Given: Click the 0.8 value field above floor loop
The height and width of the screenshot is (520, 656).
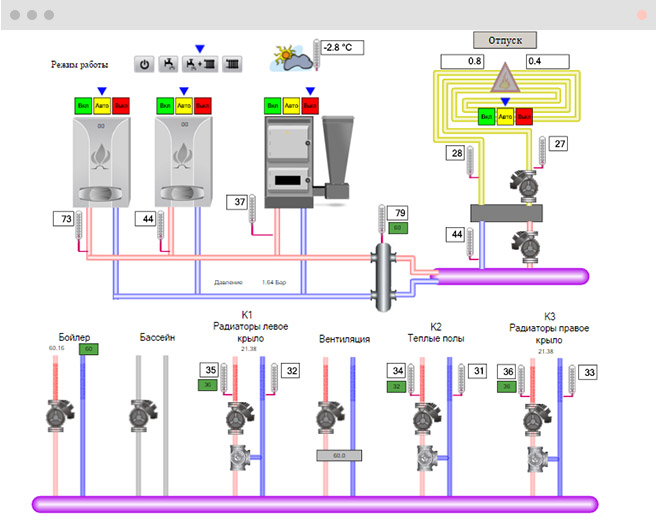Looking at the screenshot, I should coord(462,61).
